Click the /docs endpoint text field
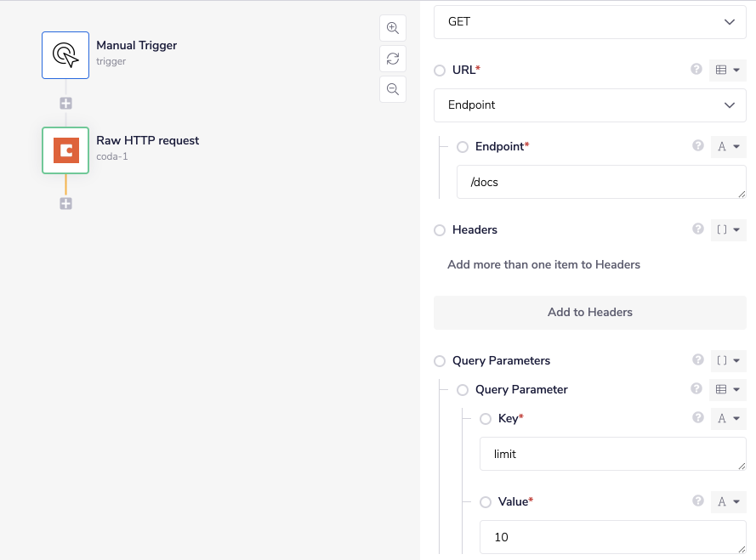Image resolution: width=756 pixels, height=560 pixels. pyautogui.click(x=600, y=182)
